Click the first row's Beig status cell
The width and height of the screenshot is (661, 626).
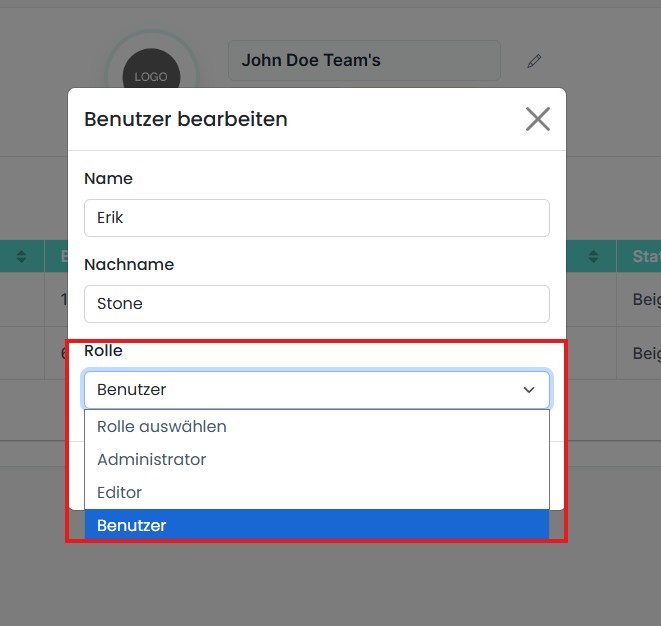pos(646,299)
